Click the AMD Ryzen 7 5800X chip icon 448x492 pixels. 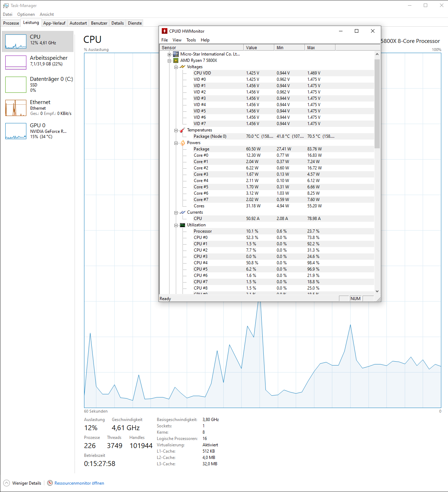pyautogui.click(x=176, y=60)
